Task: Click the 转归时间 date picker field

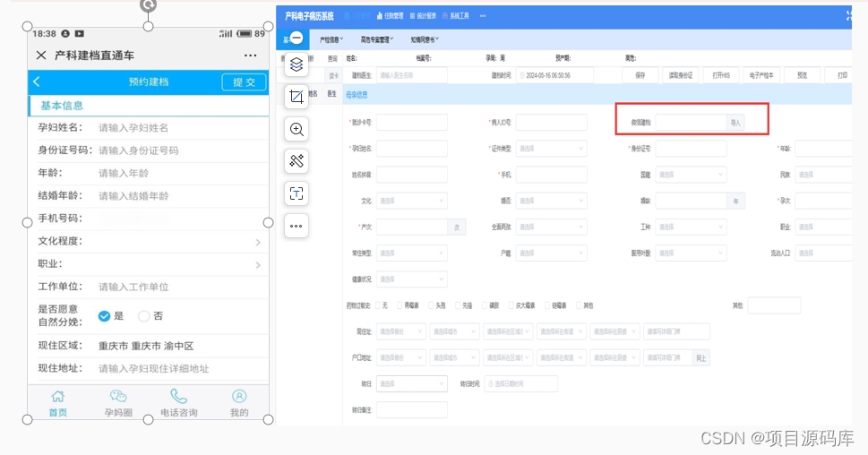Action: pos(521,383)
